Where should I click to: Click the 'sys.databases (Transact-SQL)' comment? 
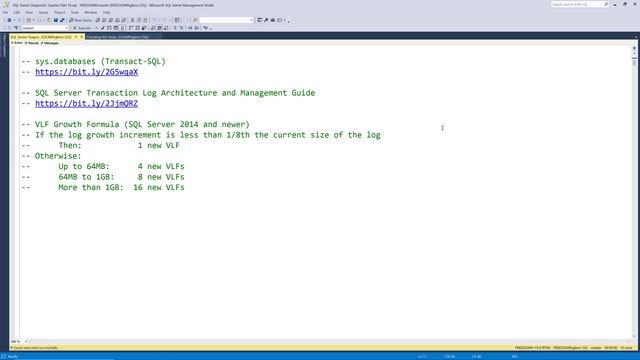coord(100,61)
